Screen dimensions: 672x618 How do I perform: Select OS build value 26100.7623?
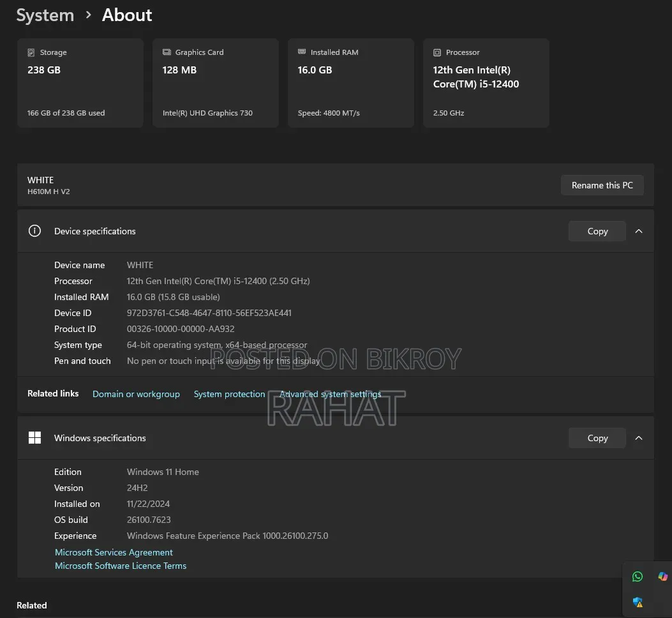point(149,519)
